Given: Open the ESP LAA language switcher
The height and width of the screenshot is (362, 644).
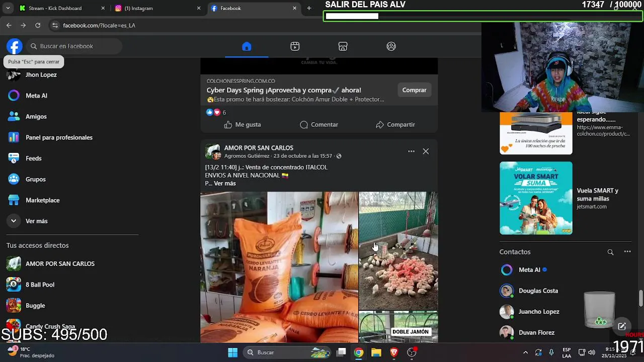Looking at the screenshot, I should 567,352.
